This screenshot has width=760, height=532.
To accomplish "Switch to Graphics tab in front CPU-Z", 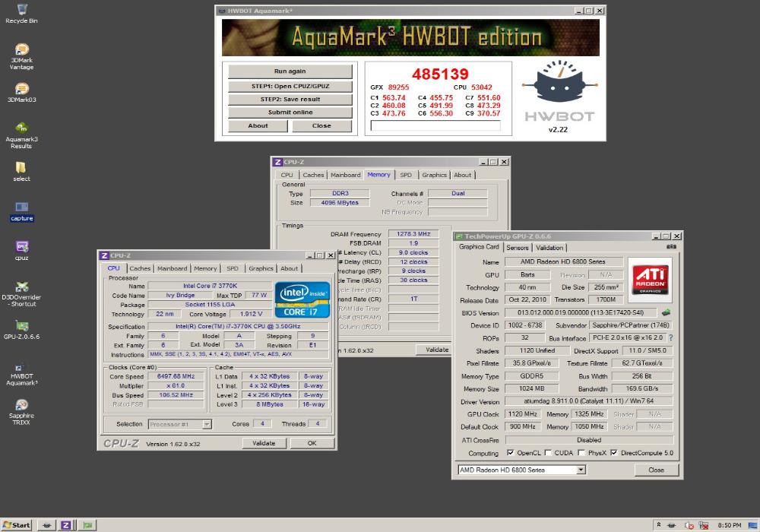I will [261, 268].
